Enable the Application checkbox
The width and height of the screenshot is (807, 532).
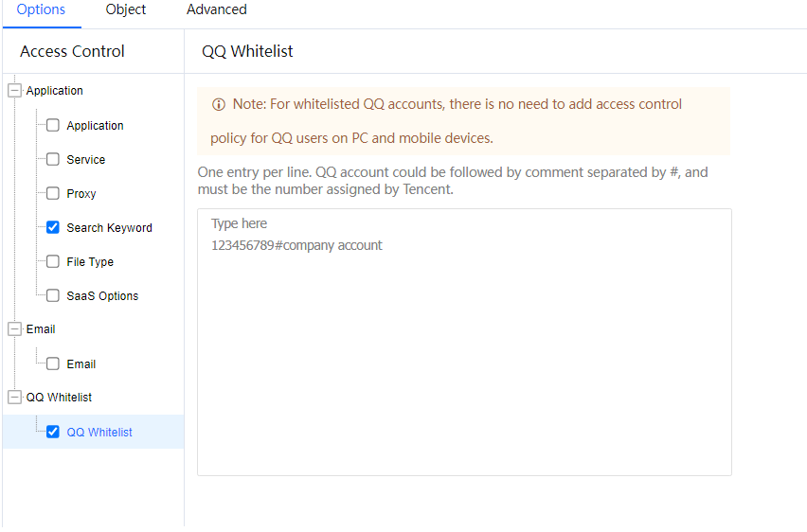tap(53, 125)
